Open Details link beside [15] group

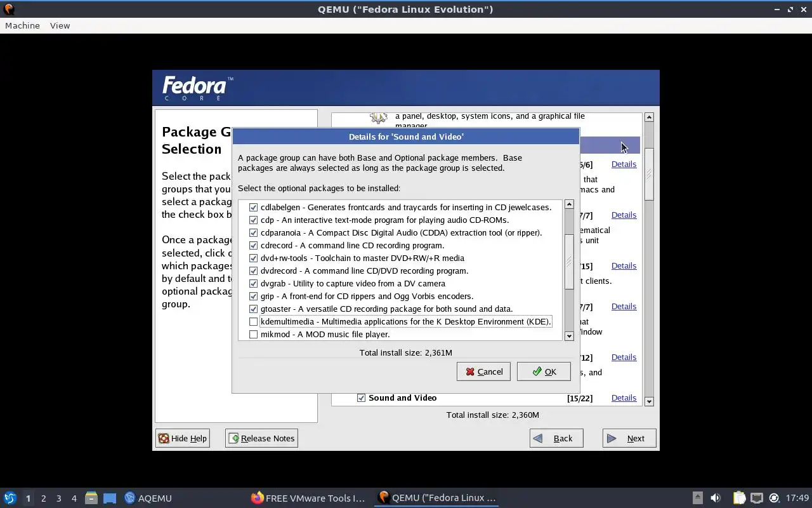point(624,265)
